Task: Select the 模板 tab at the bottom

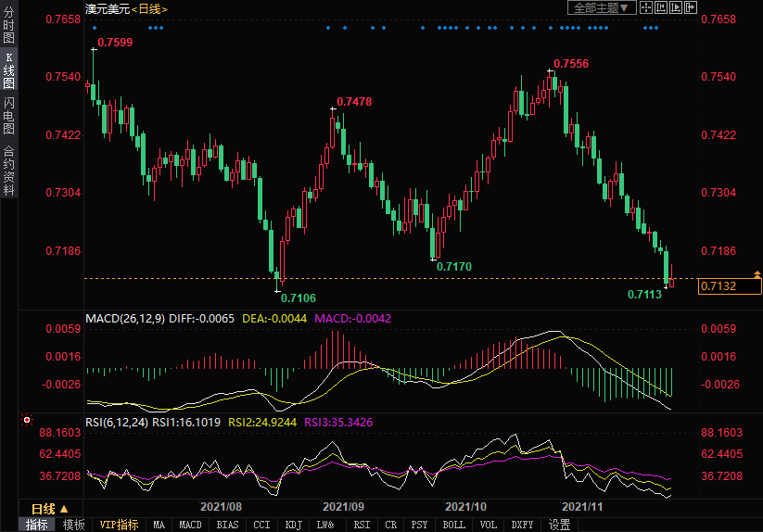Action: tap(73, 525)
